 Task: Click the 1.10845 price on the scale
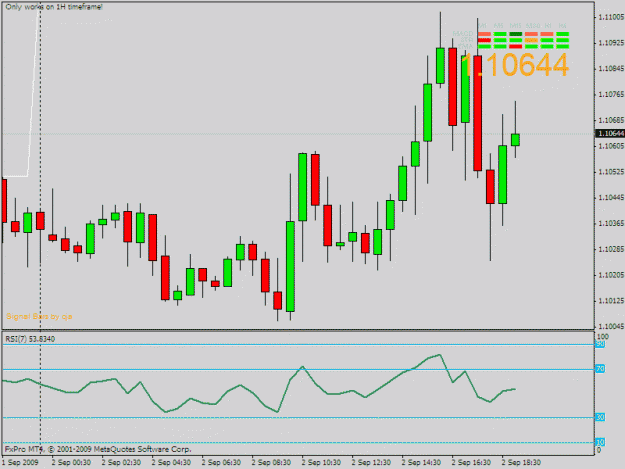coord(611,69)
